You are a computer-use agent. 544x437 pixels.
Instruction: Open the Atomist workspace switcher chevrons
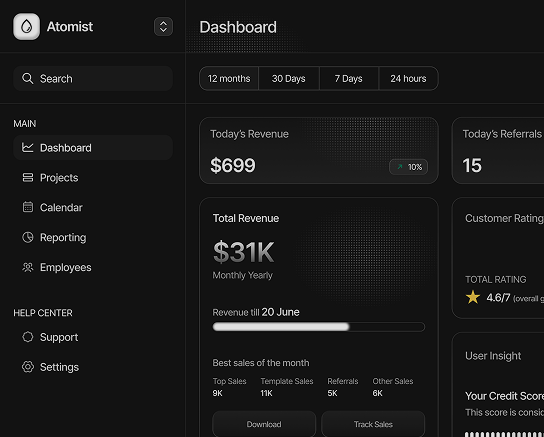coord(163,27)
